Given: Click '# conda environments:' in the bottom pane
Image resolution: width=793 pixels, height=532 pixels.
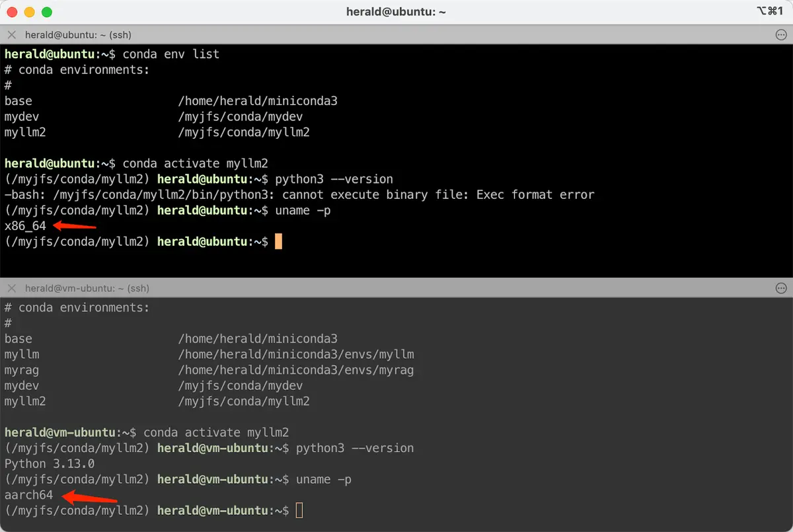Looking at the screenshot, I should point(77,307).
